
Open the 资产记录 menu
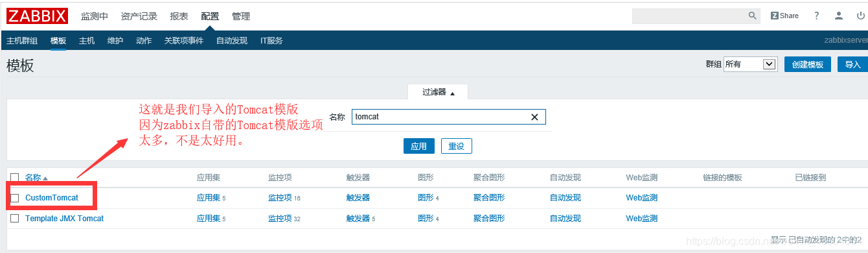139,16
